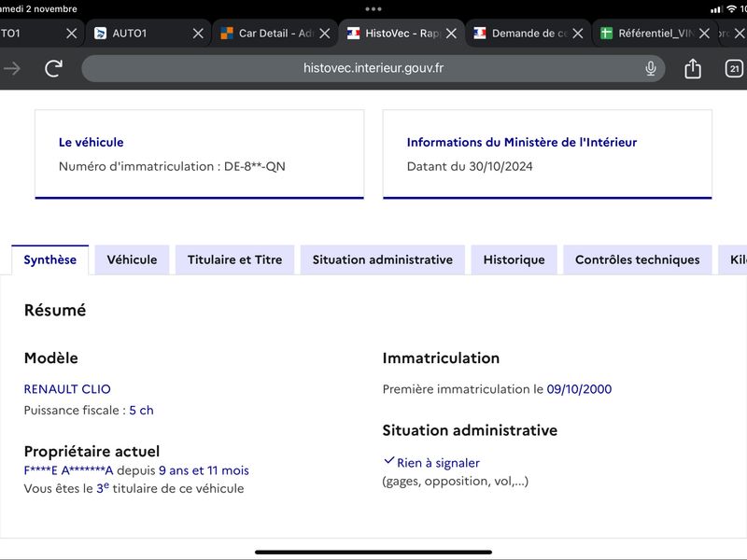Image resolution: width=747 pixels, height=560 pixels.
Task: Reload the page with refresh icon
Action: tap(54, 68)
